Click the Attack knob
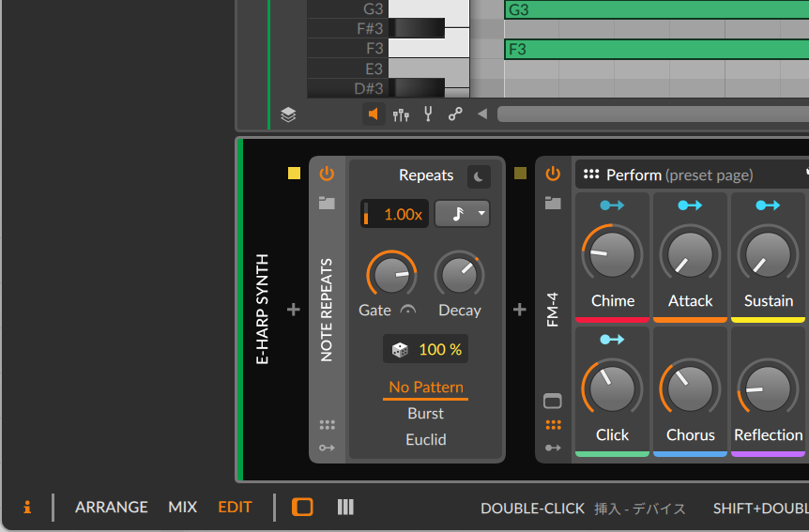Screen dimensions: 809x532 coord(691,254)
